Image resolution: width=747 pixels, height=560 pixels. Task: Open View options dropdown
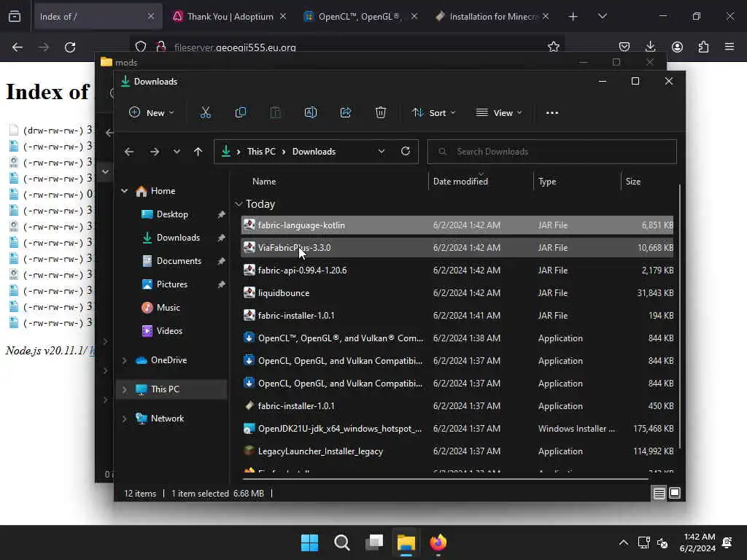499,113
